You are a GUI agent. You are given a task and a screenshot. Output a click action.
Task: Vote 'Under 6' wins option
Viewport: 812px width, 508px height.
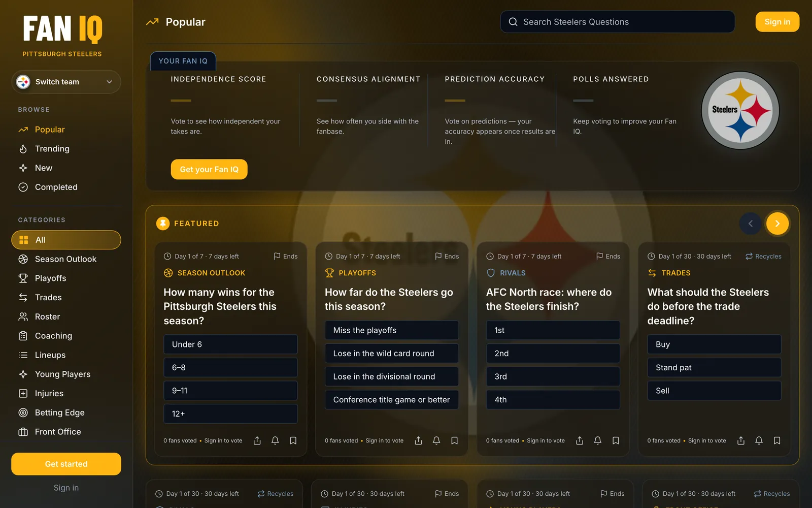click(230, 344)
